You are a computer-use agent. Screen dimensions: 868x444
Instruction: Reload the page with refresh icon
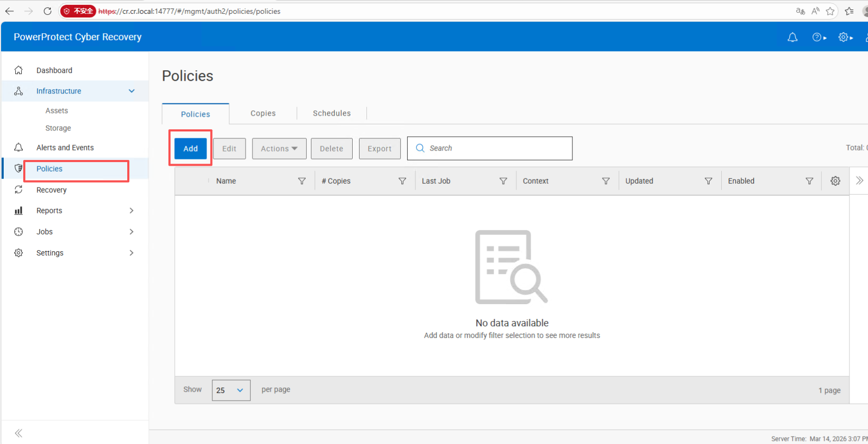click(48, 11)
